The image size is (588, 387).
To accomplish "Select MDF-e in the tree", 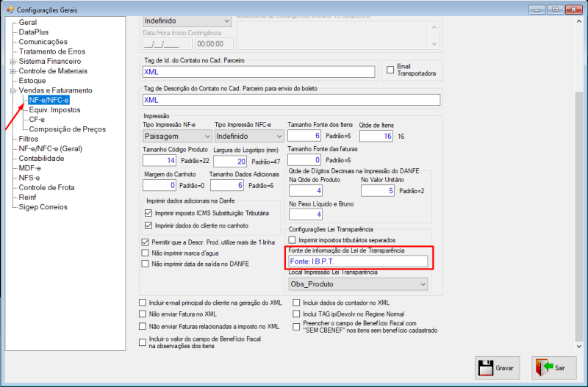I will coord(30,168).
